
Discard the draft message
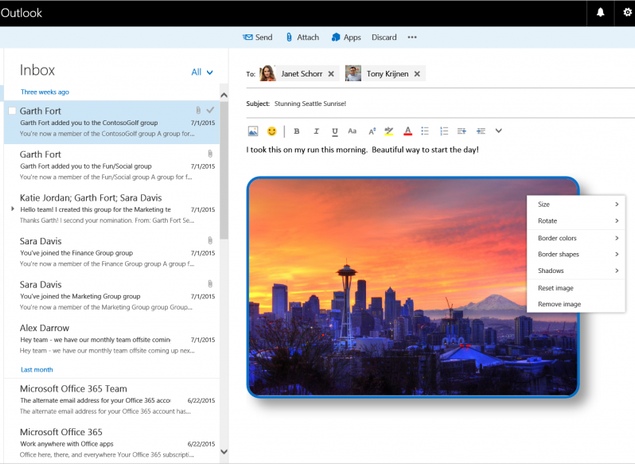(384, 37)
